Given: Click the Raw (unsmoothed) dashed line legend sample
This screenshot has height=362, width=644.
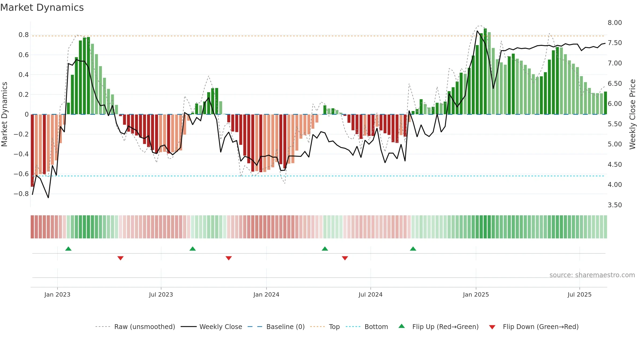Looking at the screenshot, I should (103, 327).
